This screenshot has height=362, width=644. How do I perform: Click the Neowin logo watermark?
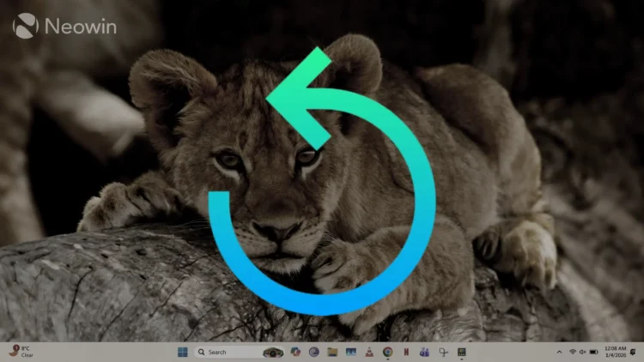[x=64, y=27]
